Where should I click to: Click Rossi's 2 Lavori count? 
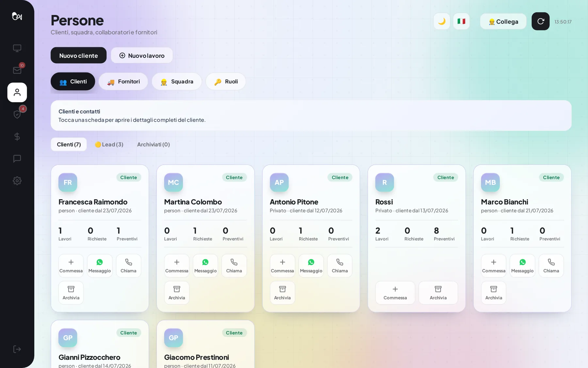tap(382, 234)
